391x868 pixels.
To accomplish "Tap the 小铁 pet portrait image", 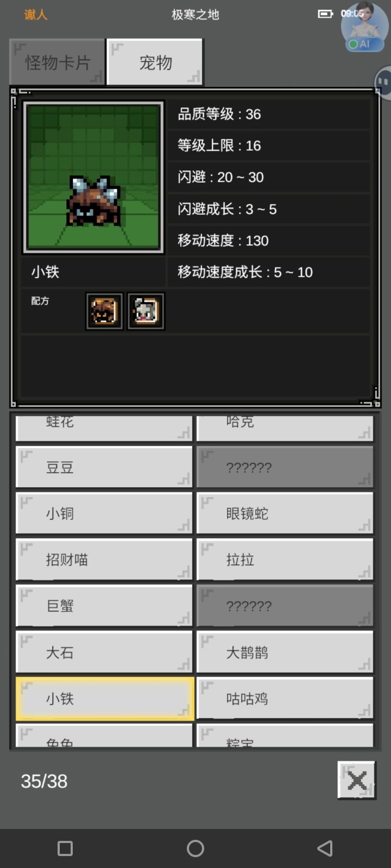I will 93,177.
